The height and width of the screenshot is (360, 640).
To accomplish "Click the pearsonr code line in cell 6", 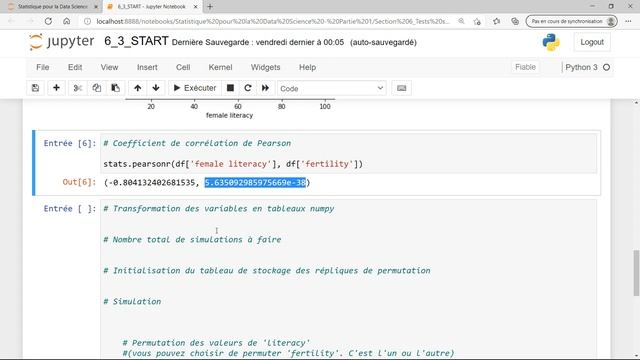I will [x=233, y=164].
